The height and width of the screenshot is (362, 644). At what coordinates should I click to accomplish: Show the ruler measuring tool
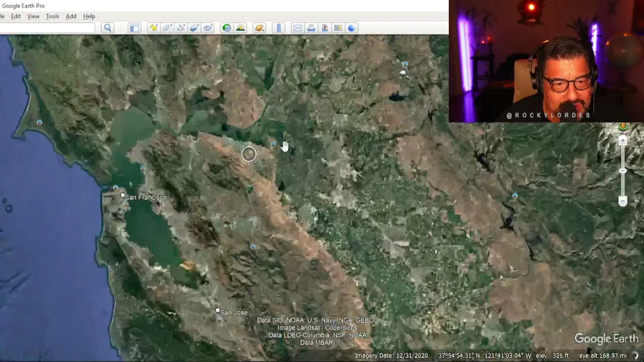tap(279, 28)
